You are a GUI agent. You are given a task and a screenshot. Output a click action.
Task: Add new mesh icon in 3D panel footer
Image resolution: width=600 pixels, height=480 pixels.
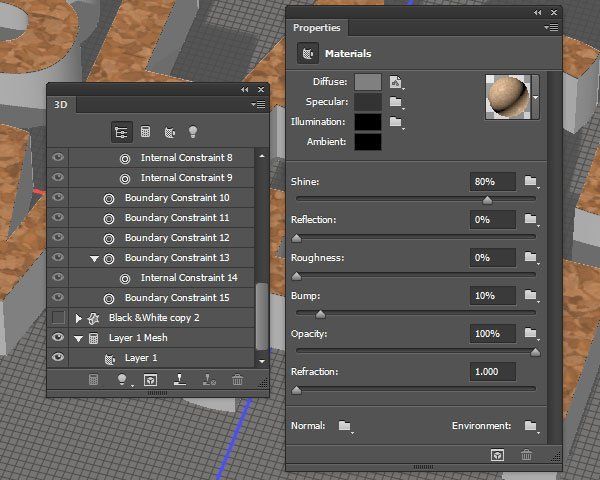tap(93, 380)
